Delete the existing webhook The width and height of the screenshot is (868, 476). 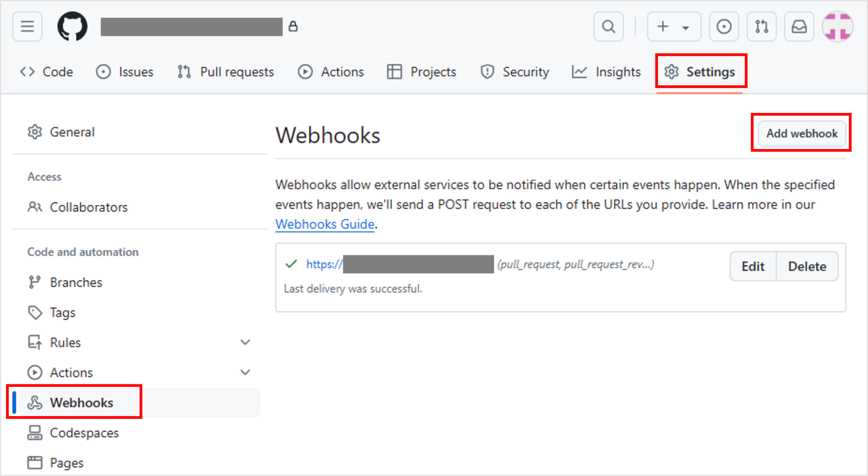tap(807, 266)
